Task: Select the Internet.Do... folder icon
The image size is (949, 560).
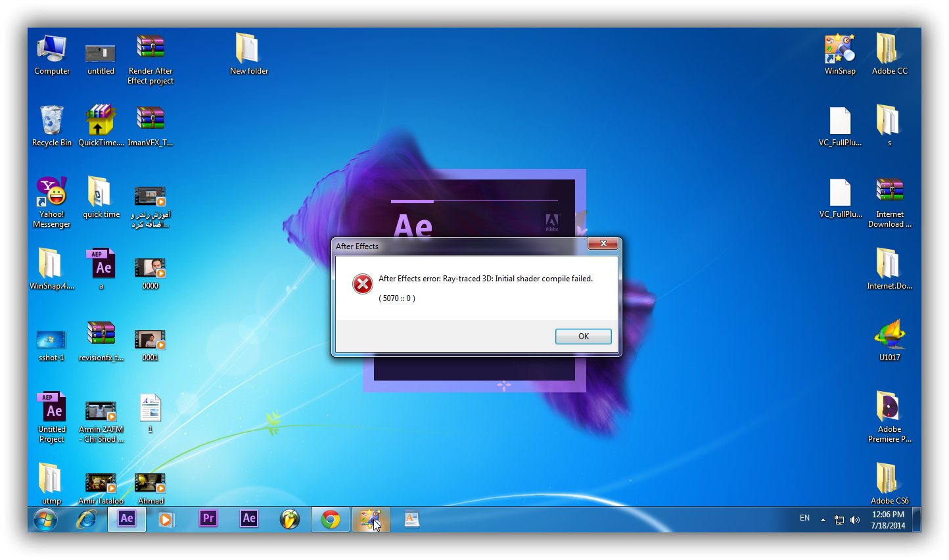Action: point(889,269)
